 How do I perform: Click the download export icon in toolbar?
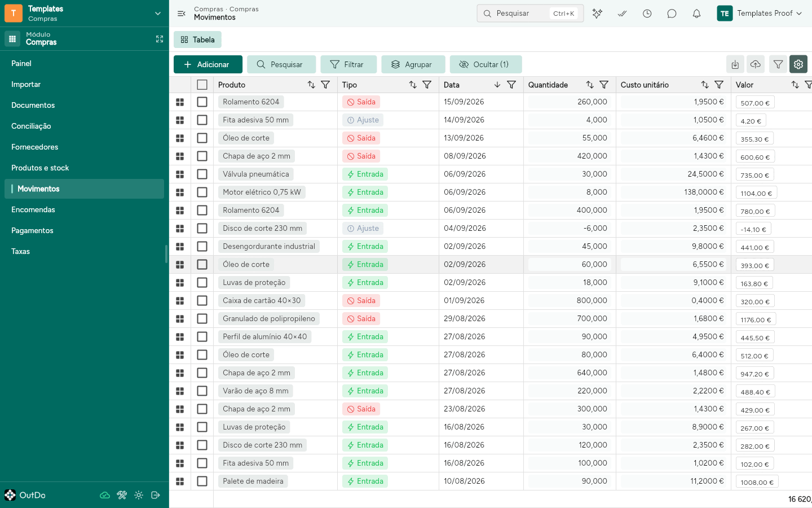(735, 64)
